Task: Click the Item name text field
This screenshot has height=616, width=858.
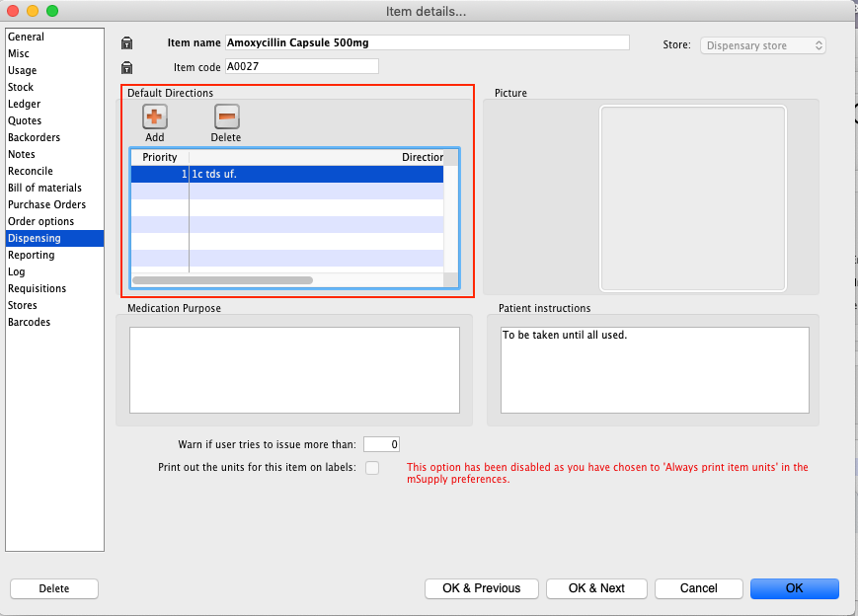Action: click(427, 42)
